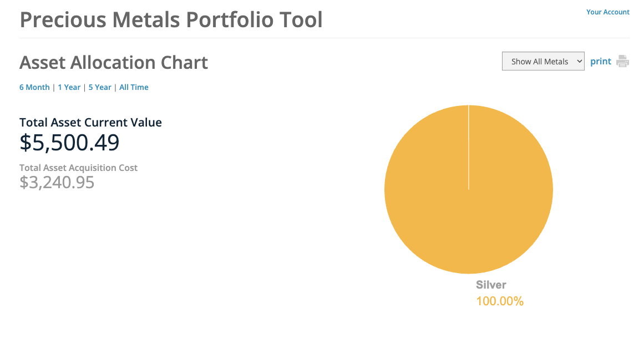Click the Total Asset Acquisition Cost label

[x=78, y=168]
